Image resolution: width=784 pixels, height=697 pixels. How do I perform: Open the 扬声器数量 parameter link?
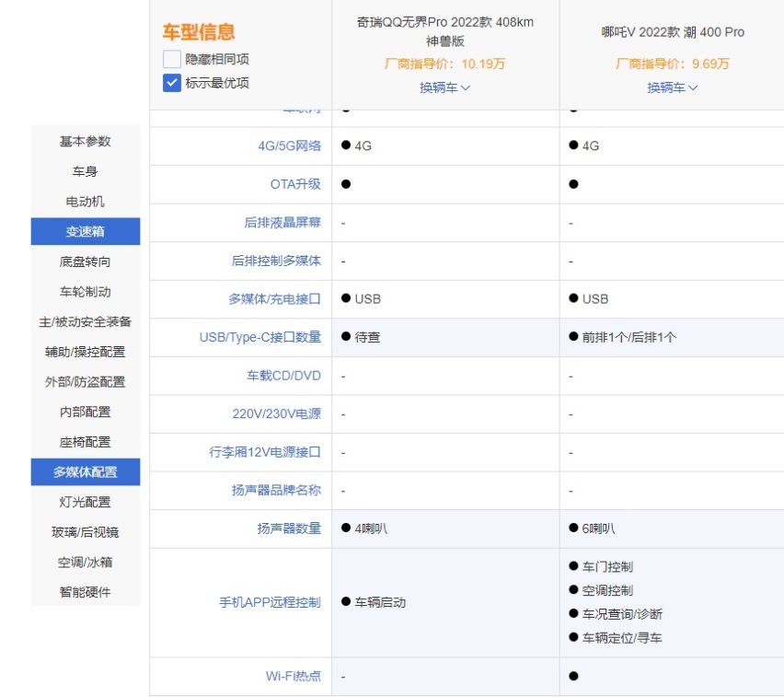tap(289, 529)
